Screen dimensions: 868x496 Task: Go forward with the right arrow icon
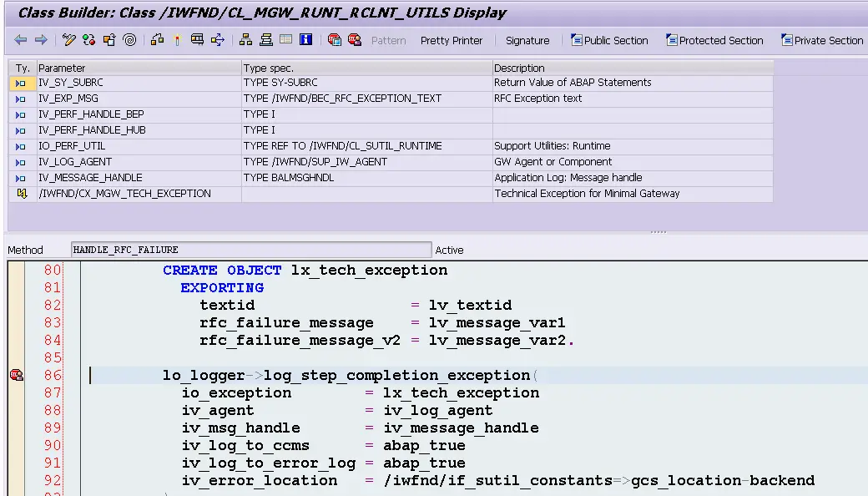pyautogui.click(x=41, y=40)
